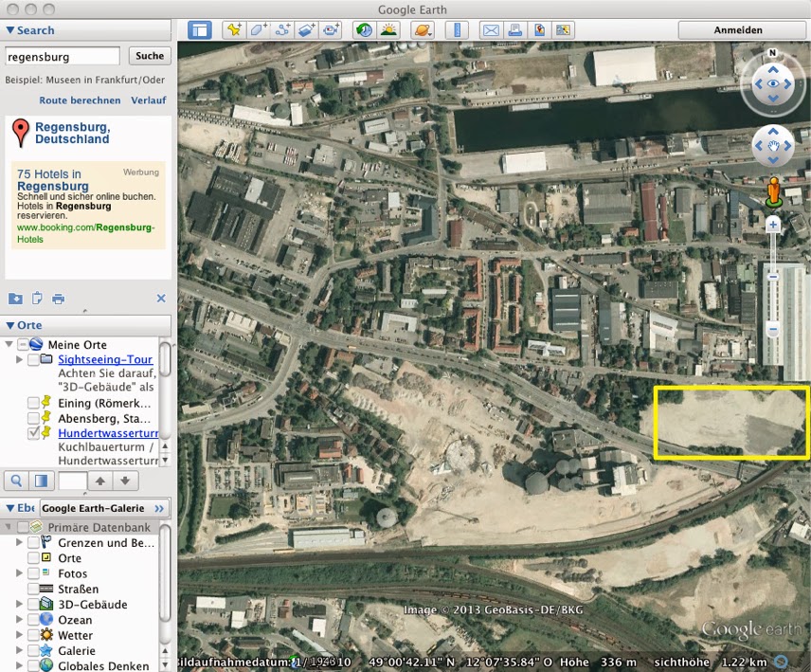Click the toolbar print icon

point(514,30)
